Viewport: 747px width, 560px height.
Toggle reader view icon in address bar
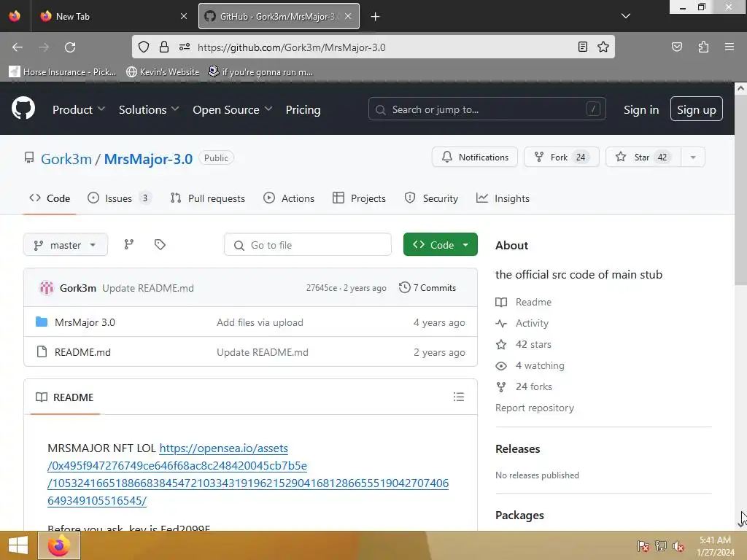point(582,47)
